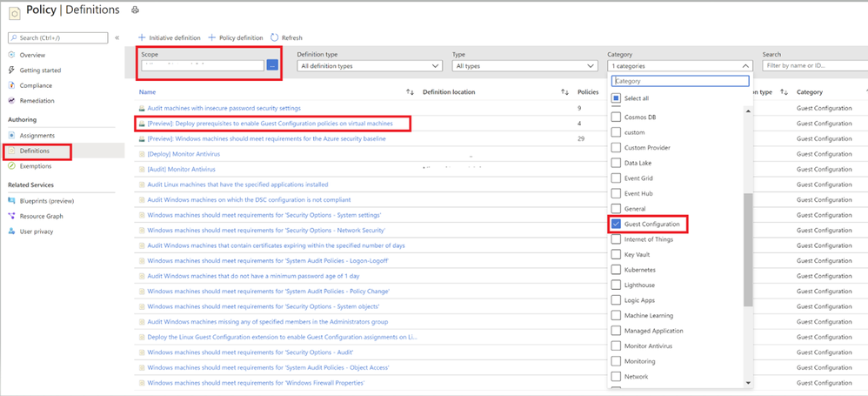Check the Cosmos DB category
Image resolution: width=868 pixels, height=396 pixels.
[616, 117]
